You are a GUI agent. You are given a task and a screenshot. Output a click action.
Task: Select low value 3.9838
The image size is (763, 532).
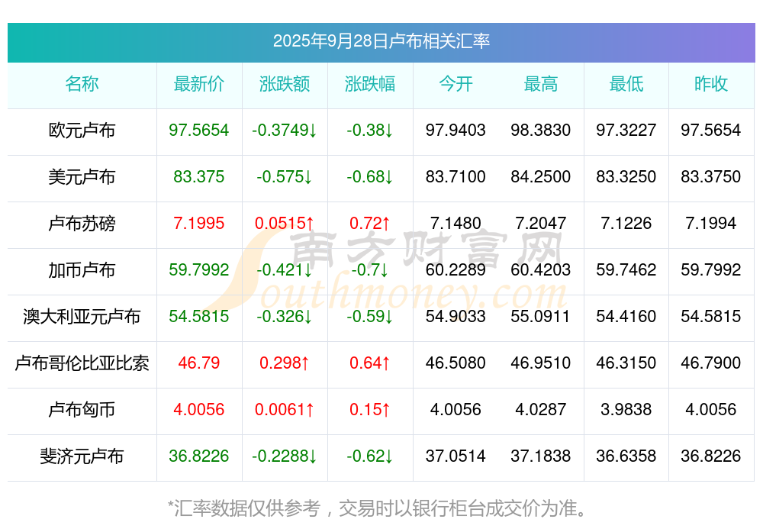click(x=626, y=409)
